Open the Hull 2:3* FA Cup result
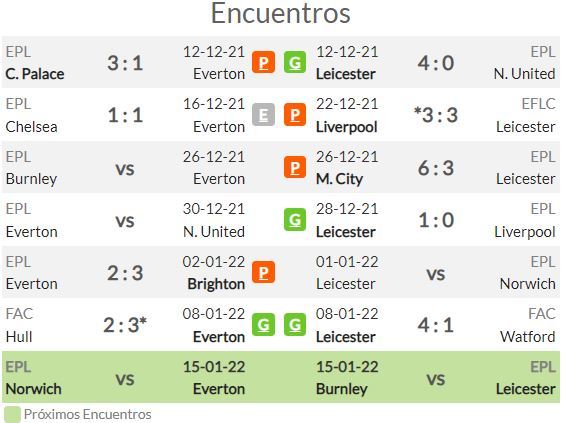The image size is (565, 423). [125, 325]
